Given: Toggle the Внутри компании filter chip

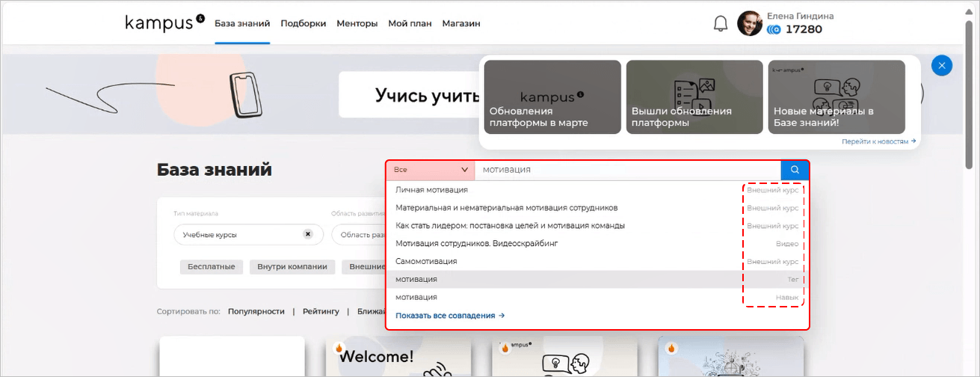Looking at the screenshot, I should pos(292,267).
